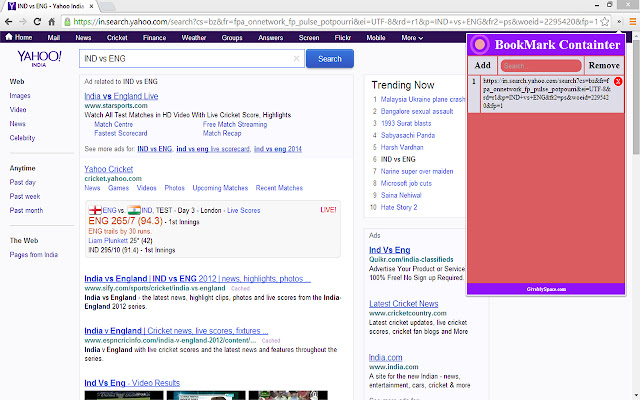Click the Add button in BookMark Container

point(482,65)
